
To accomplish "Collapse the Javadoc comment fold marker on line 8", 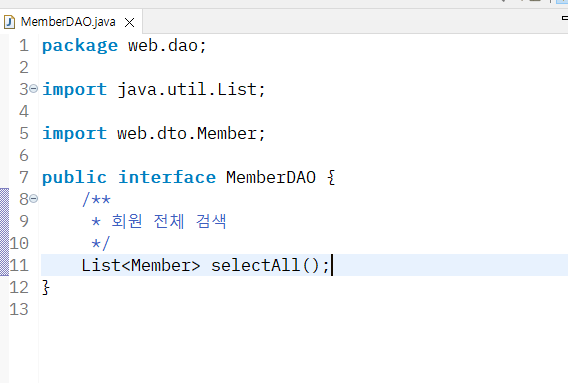I will tap(33, 199).
